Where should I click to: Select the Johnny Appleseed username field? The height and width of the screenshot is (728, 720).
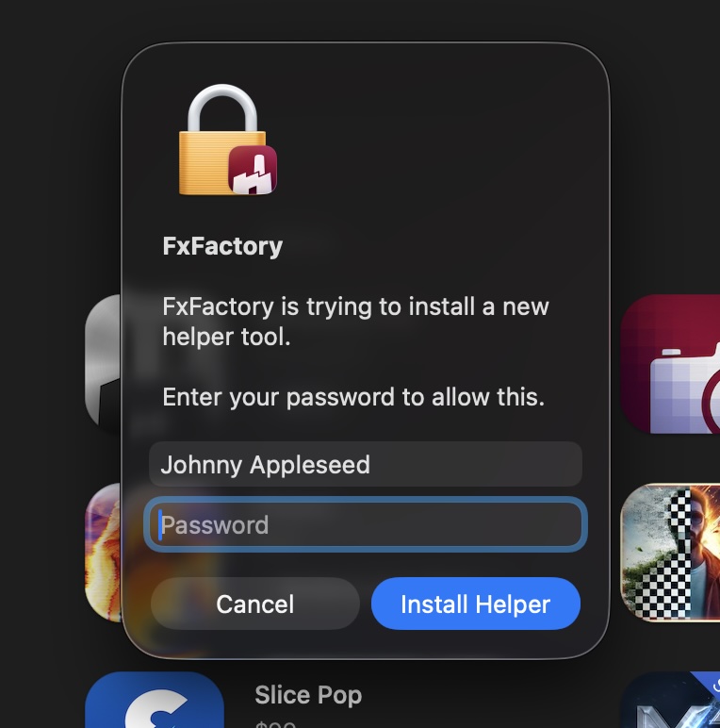[366, 464]
